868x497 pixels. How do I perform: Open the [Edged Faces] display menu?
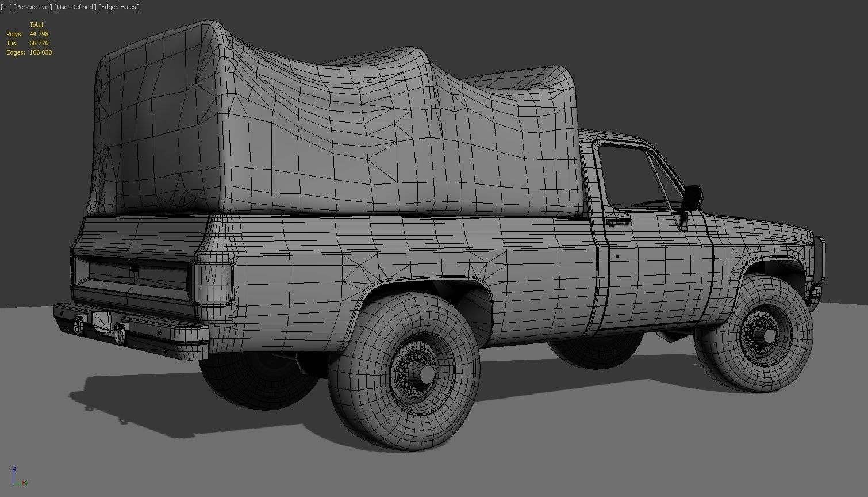pos(119,7)
